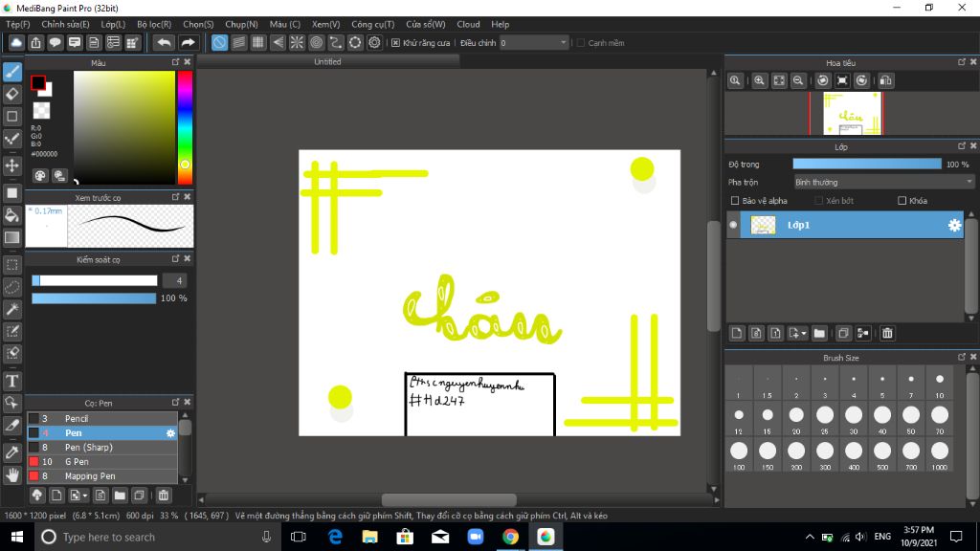This screenshot has height=551, width=980.
Task: Select the Move tool
Action: point(12,165)
